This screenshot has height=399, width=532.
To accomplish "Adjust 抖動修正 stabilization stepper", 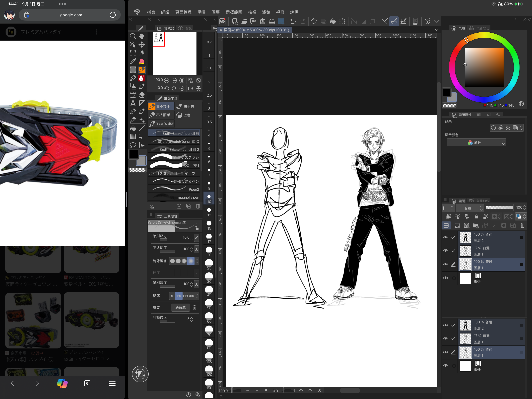I will (192, 319).
